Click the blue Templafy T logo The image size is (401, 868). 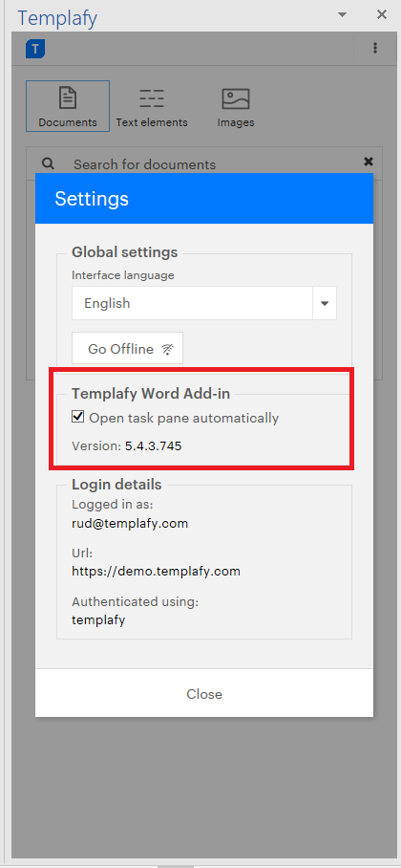point(34,49)
